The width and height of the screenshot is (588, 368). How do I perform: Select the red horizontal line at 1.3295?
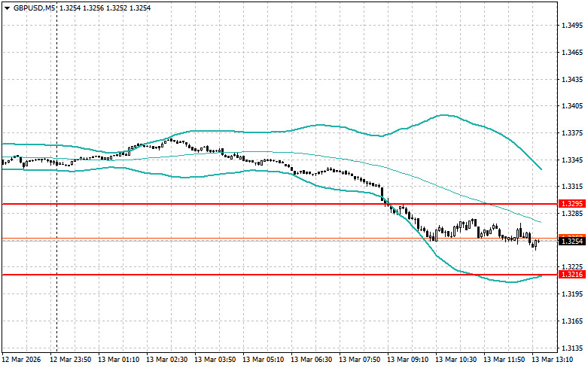(279, 204)
